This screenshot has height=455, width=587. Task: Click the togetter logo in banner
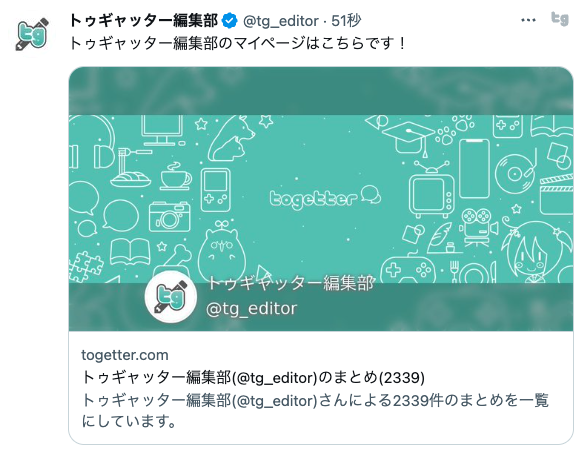point(325,197)
